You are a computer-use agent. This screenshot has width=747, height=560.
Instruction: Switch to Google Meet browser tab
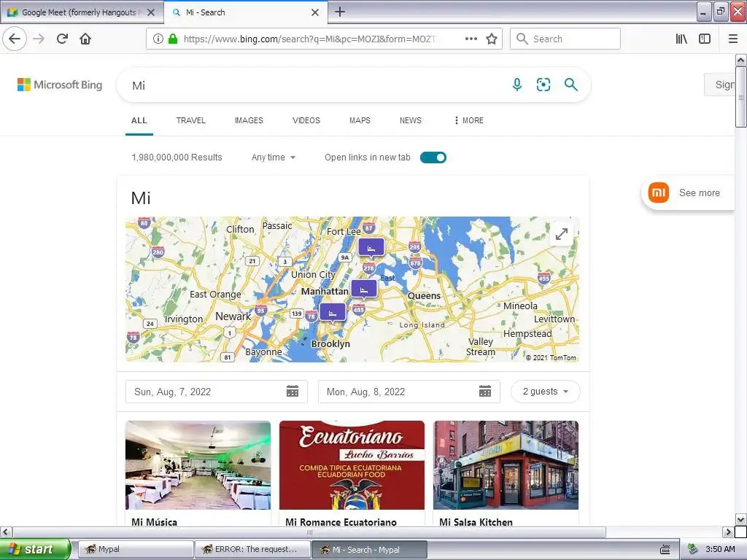(81, 12)
